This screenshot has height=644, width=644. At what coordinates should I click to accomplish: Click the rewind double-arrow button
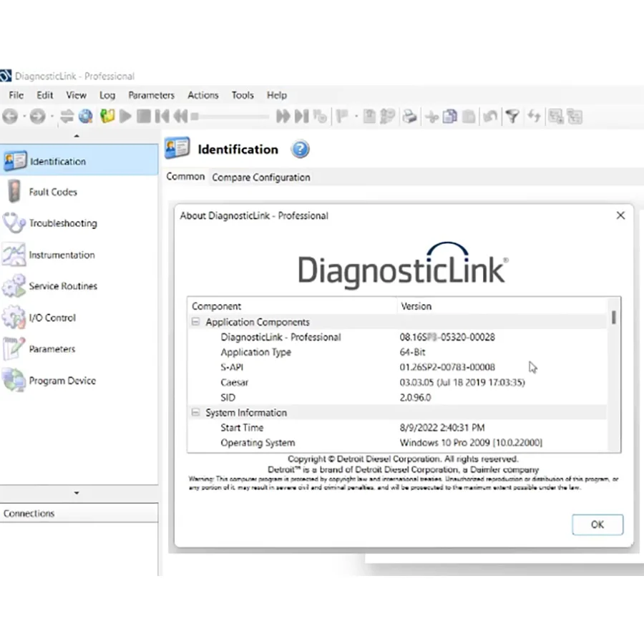(x=180, y=117)
